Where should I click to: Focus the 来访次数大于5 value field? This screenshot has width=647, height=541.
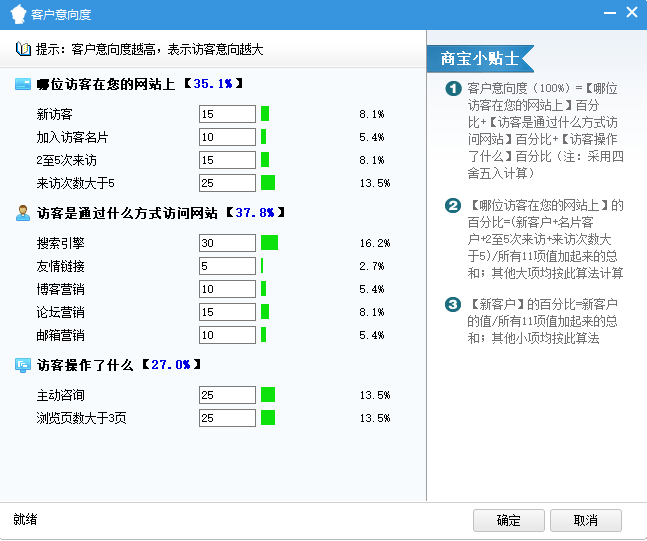(x=227, y=183)
